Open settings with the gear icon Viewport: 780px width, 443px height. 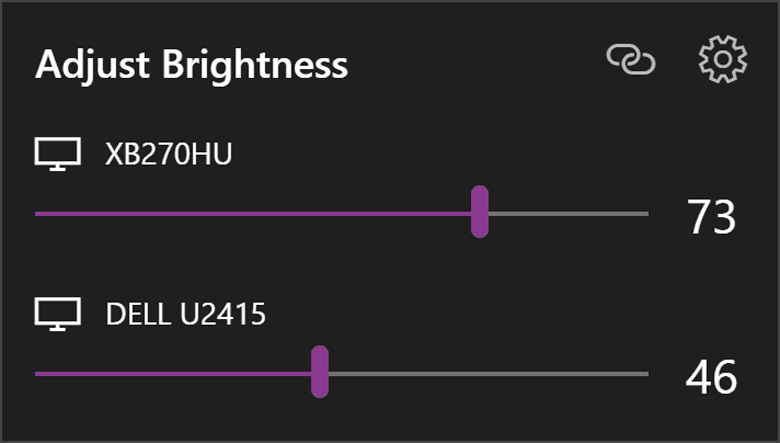point(722,62)
